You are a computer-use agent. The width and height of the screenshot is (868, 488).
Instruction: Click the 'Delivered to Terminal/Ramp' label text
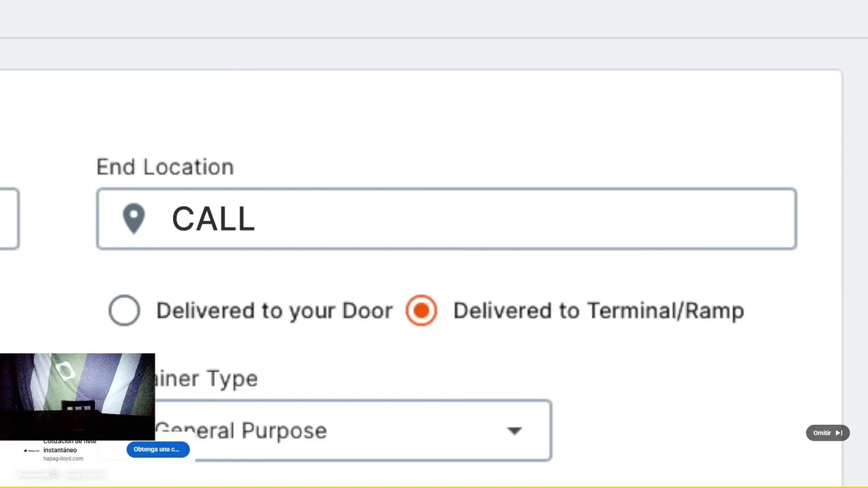tap(598, 310)
